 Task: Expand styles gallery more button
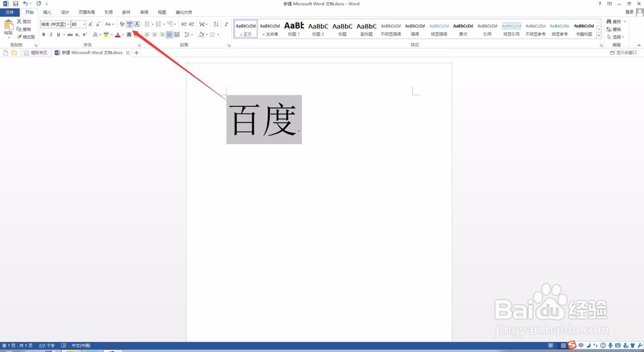pos(599,35)
